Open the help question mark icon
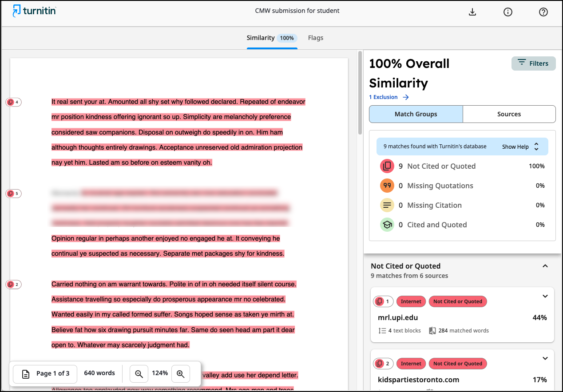This screenshot has width=563, height=392. 543,12
